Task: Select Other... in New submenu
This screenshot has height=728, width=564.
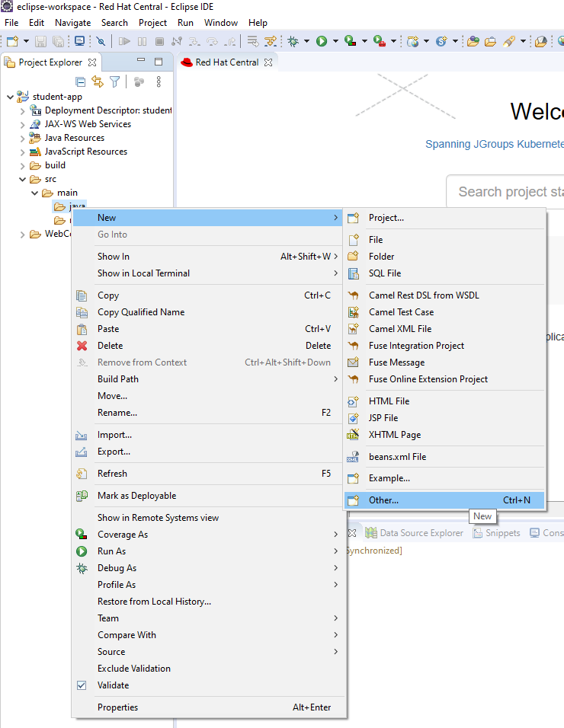Action: [x=444, y=500]
